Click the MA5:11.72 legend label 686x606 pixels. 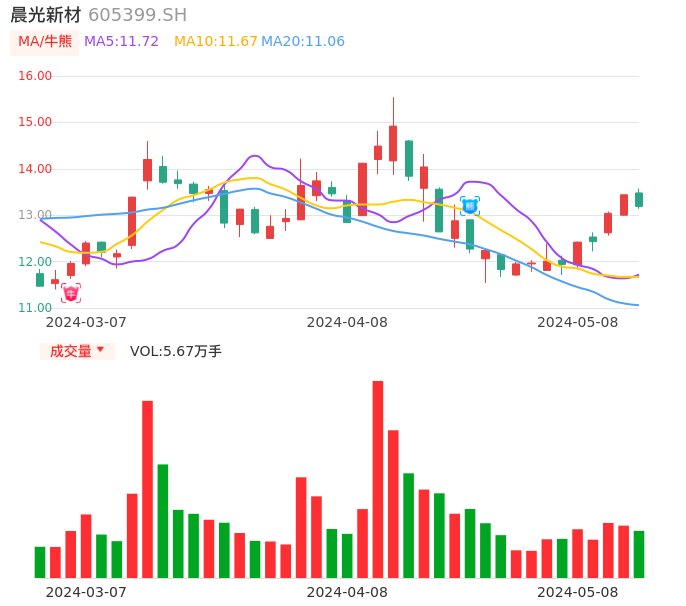point(121,42)
